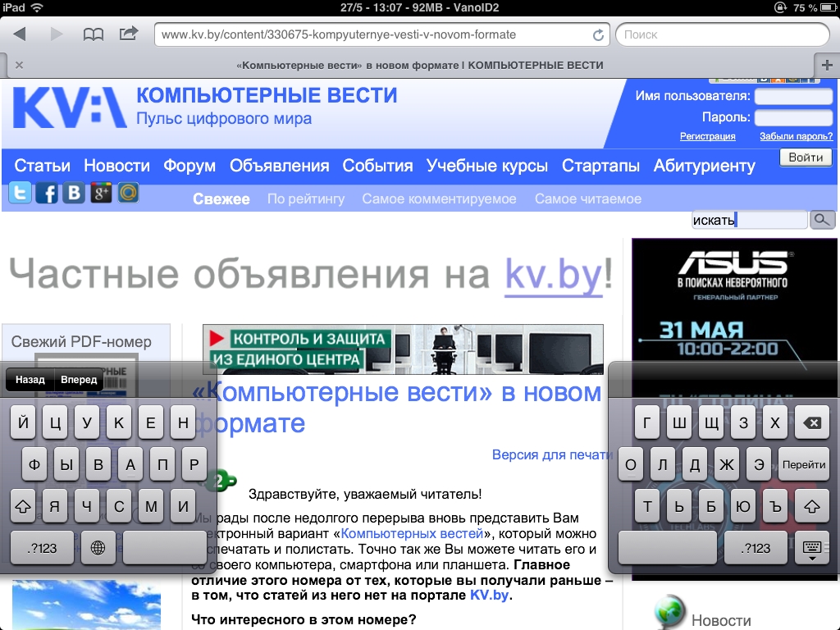
Task: Tap the right .?123 key
Action: 756,548
